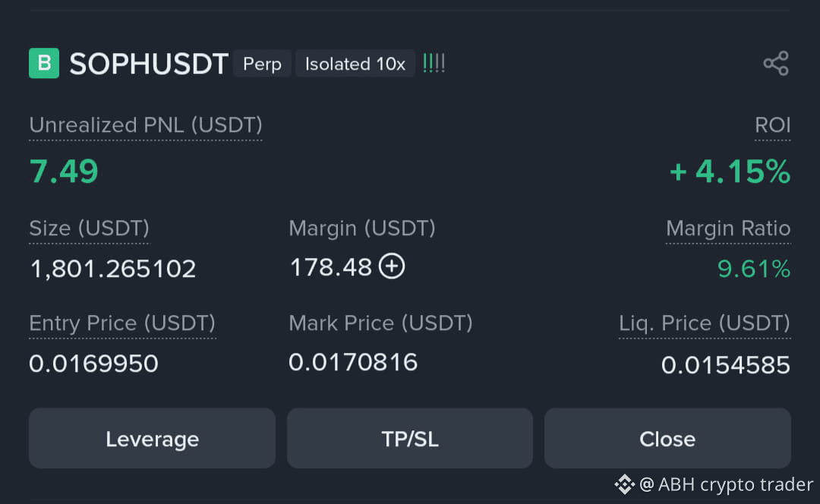
Task: Click the green Binance coin badge
Action: coord(43,64)
